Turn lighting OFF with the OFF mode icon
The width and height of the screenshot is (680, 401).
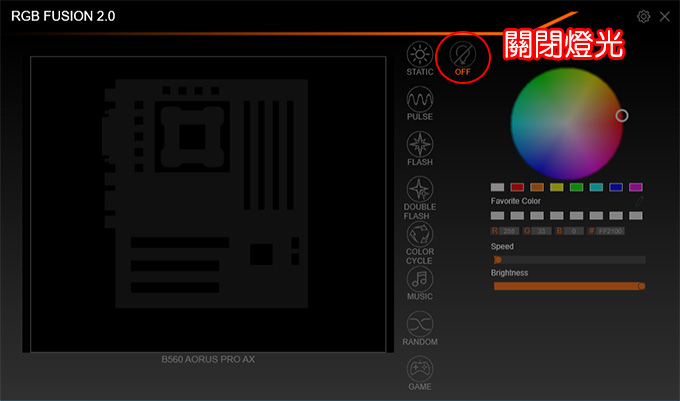point(462,59)
